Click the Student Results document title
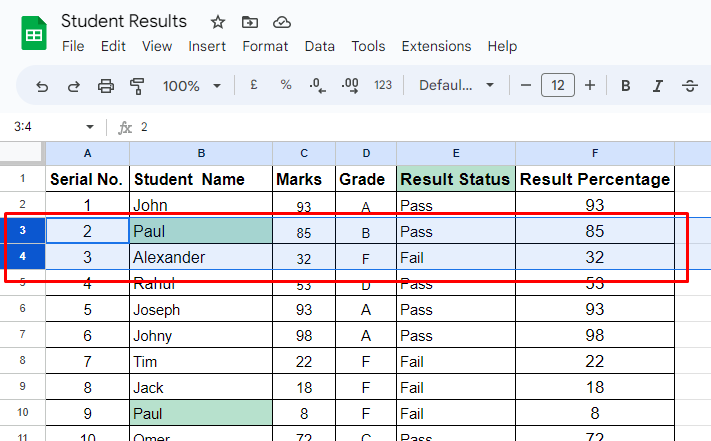The height and width of the screenshot is (441, 711). [x=124, y=21]
